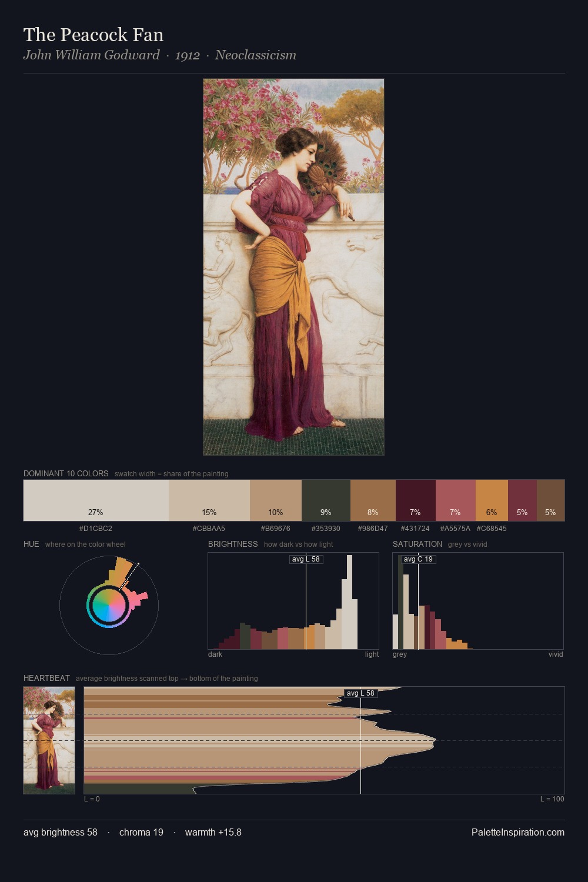Click the pink bar on hue wheel
This screenshot has height=882, width=588.
139,599
